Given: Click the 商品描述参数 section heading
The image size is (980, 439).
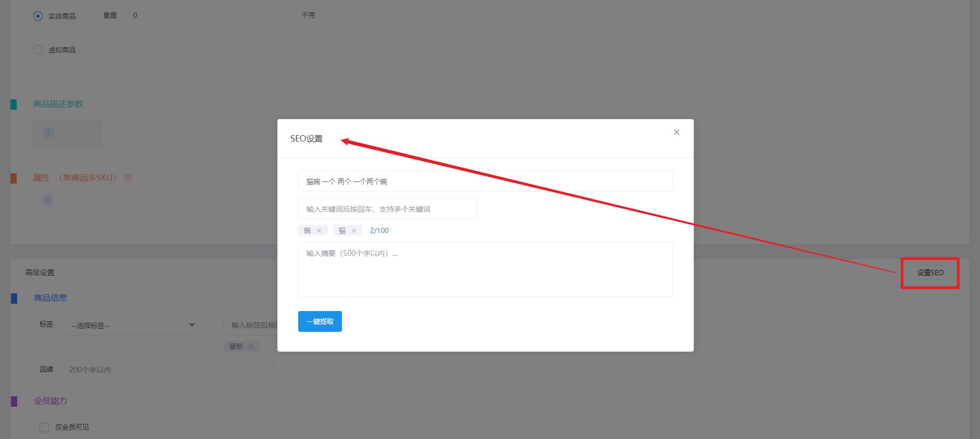Looking at the screenshot, I should [x=58, y=104].
